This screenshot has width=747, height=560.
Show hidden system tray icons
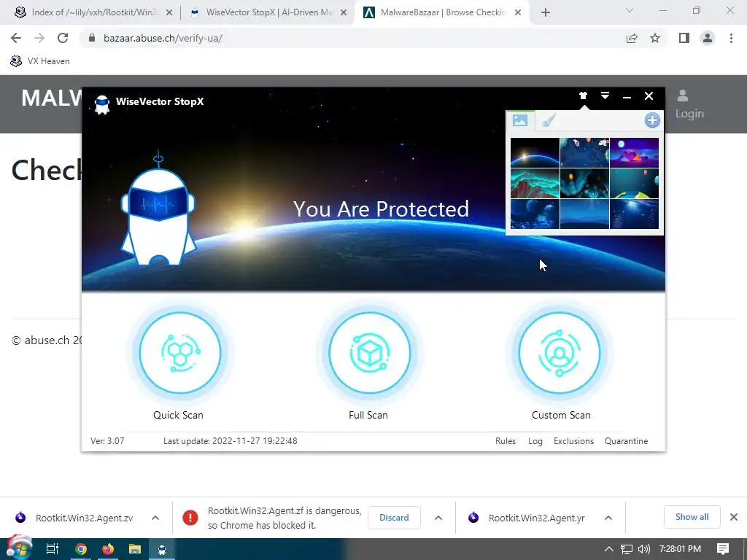point(609,549)
